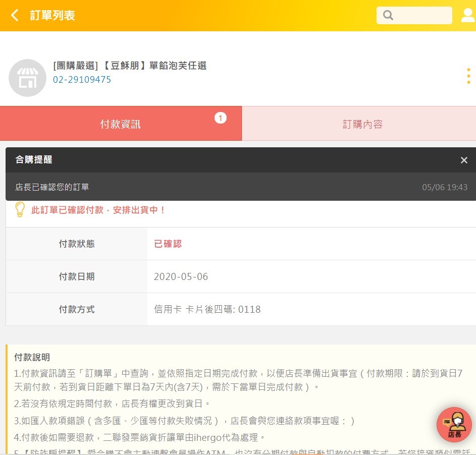
Task: Click the search input field
Action: point(414,15)
